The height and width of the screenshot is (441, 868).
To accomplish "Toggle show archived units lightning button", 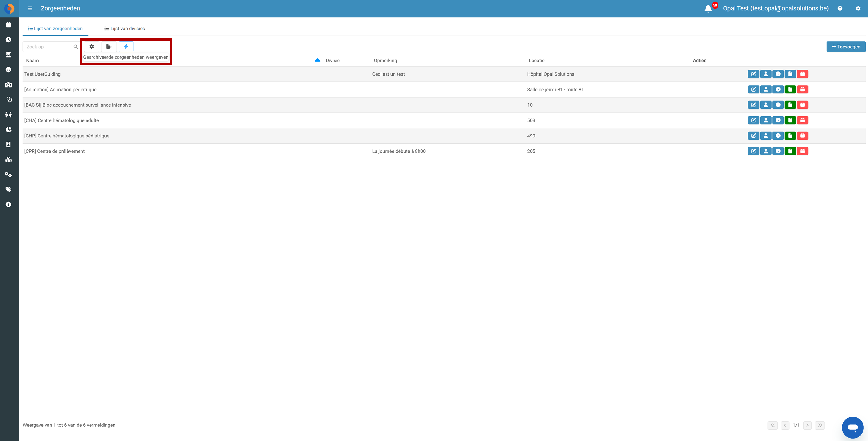I will [126, 47].
